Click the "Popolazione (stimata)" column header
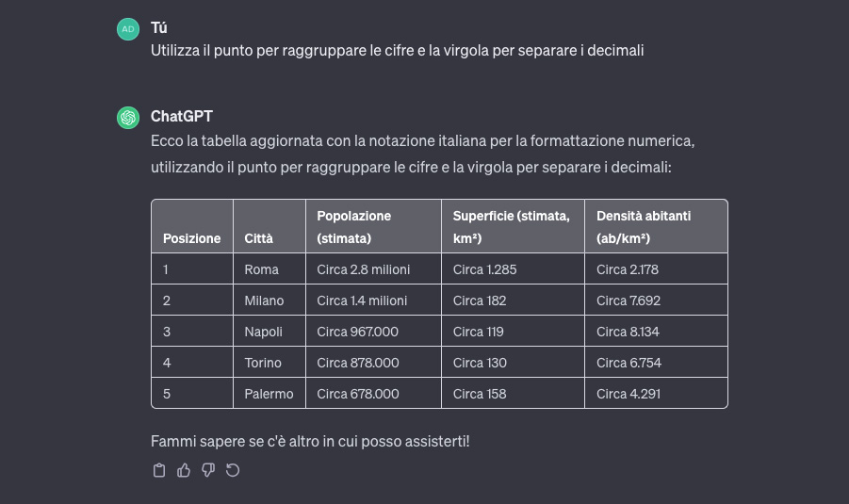Screen dimensions: 849x504 pos(354,227)
